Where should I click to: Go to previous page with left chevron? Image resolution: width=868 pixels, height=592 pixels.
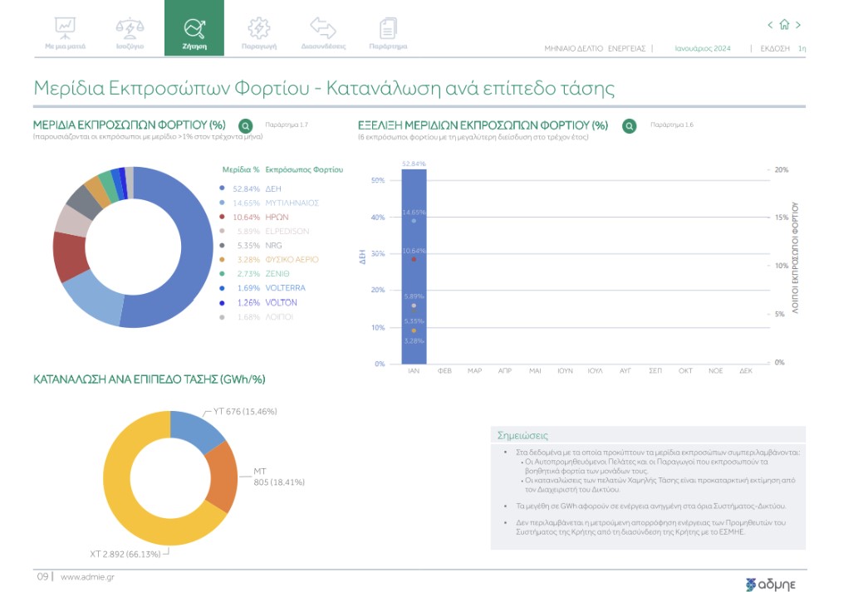click(x=771, y=25)
